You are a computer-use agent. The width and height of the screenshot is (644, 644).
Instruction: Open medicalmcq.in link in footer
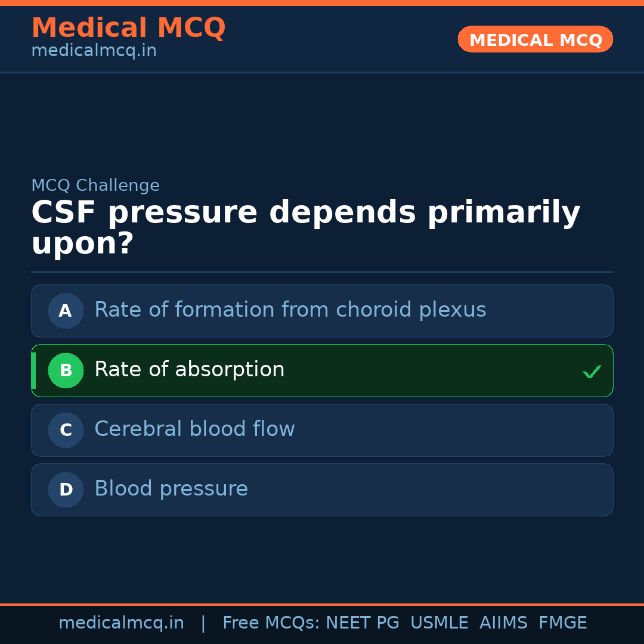121,623
